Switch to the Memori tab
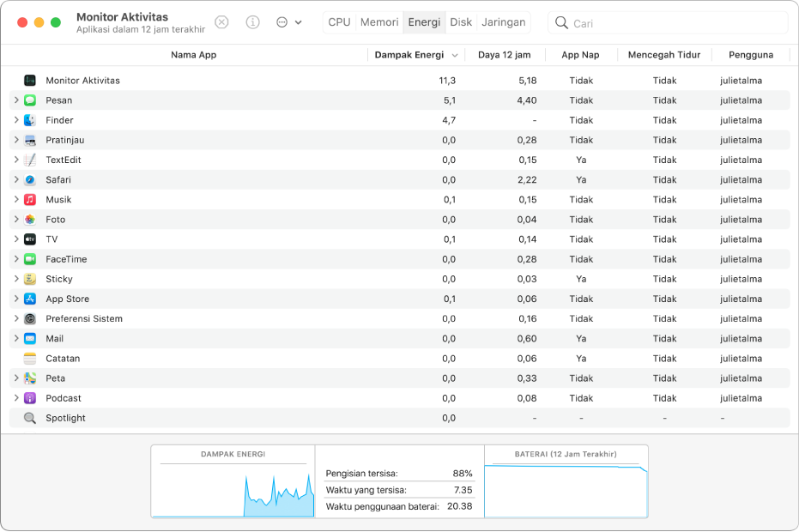799x532 pixels. click(x=379, y=22)
